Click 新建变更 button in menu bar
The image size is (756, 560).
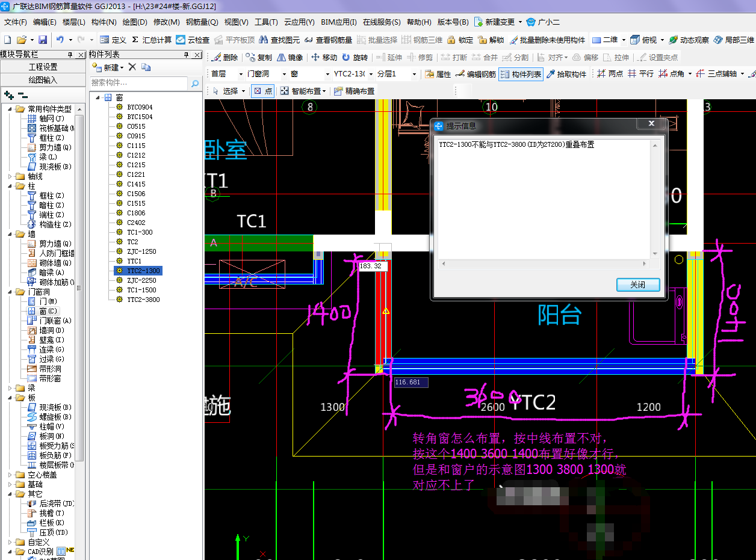coord(495,22)
